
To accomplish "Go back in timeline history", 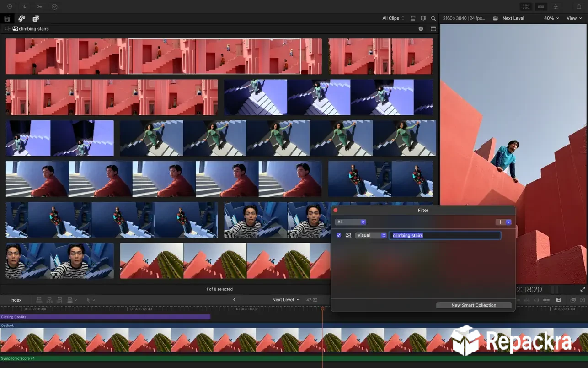I will coord(234,300).
